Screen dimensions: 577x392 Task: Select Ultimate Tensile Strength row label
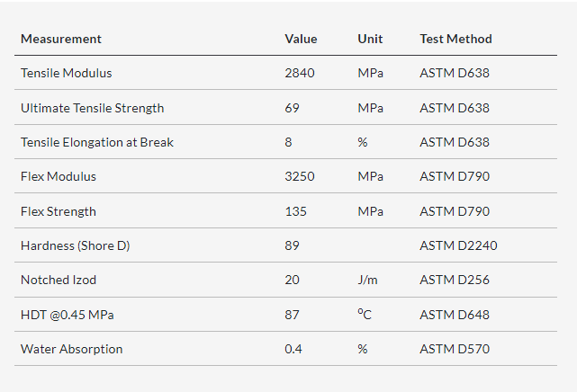(x=93, y=108)
